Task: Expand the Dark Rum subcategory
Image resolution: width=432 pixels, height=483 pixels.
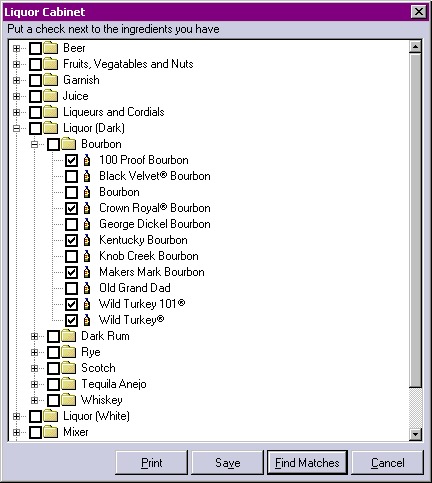Action: click(34, 336)
